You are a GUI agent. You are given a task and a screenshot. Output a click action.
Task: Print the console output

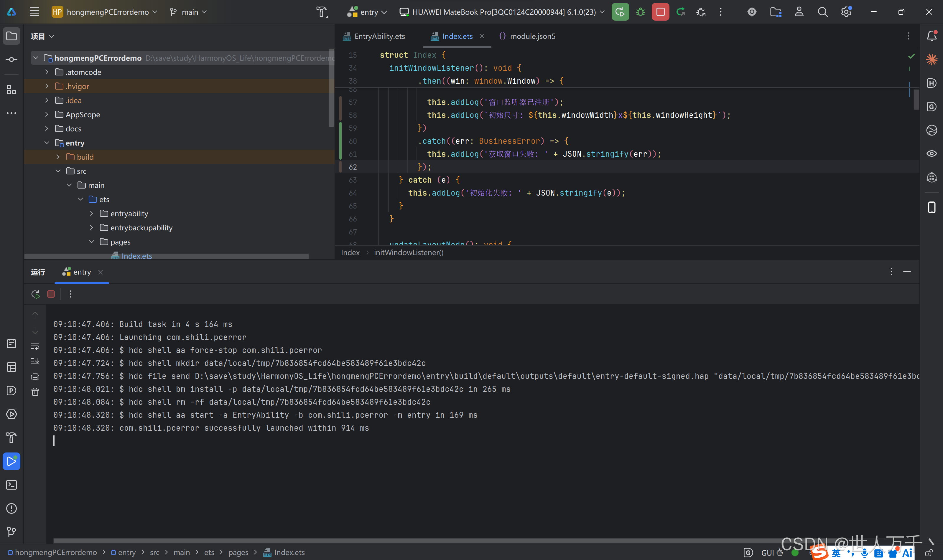point(35,376)
